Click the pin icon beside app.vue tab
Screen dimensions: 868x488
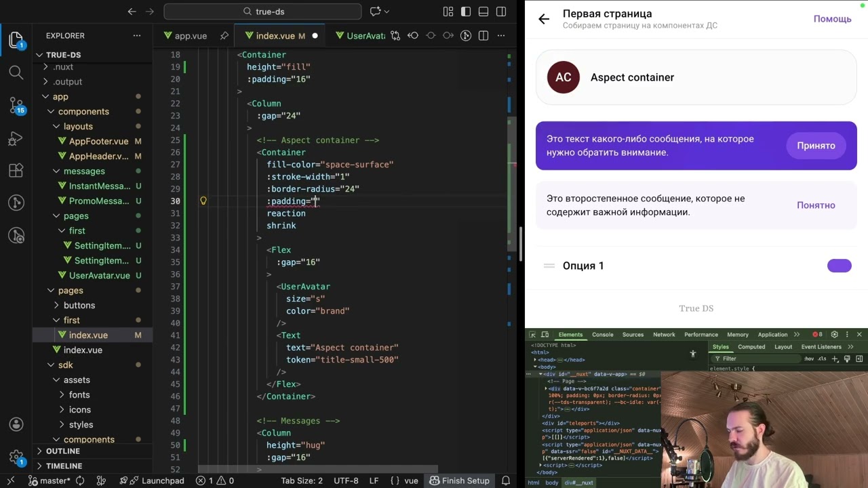click(224, 35)
